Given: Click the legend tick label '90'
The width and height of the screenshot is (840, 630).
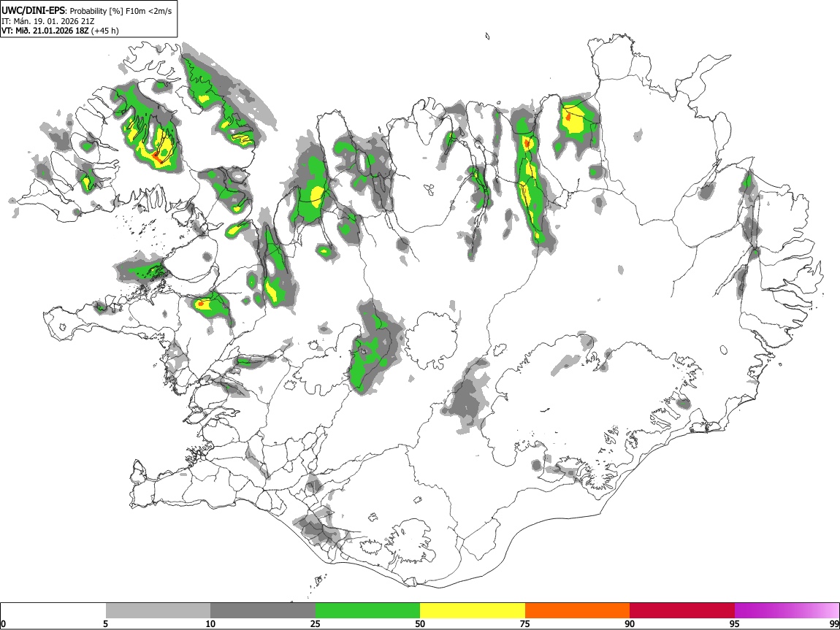Looking at the screenshot, I should tap(630, 623).
